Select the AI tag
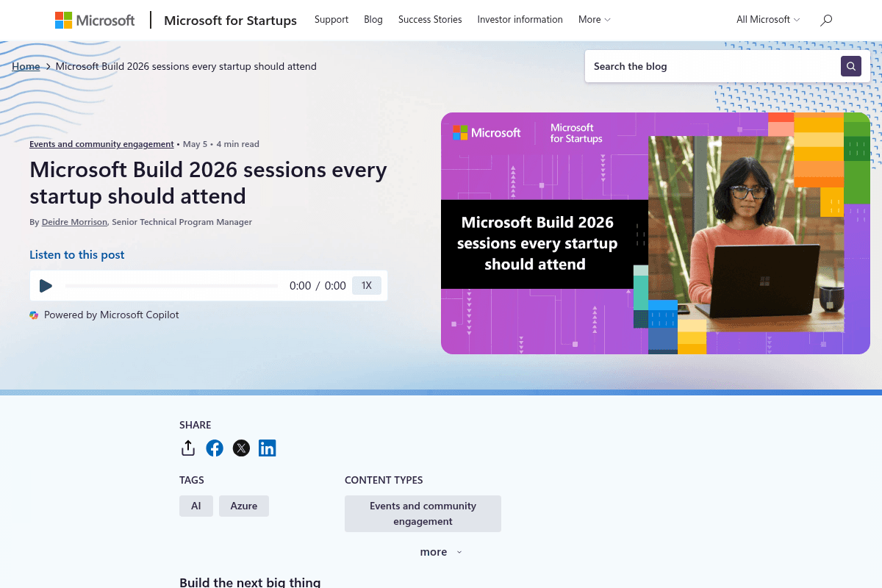The width and height of the screenshot is (882, 588). click(x=196, y=506)
